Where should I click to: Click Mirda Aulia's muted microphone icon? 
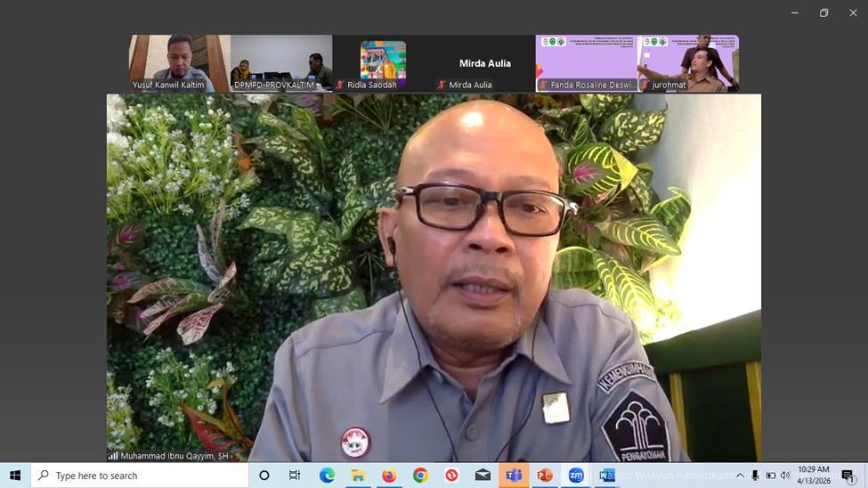[442, 85]
